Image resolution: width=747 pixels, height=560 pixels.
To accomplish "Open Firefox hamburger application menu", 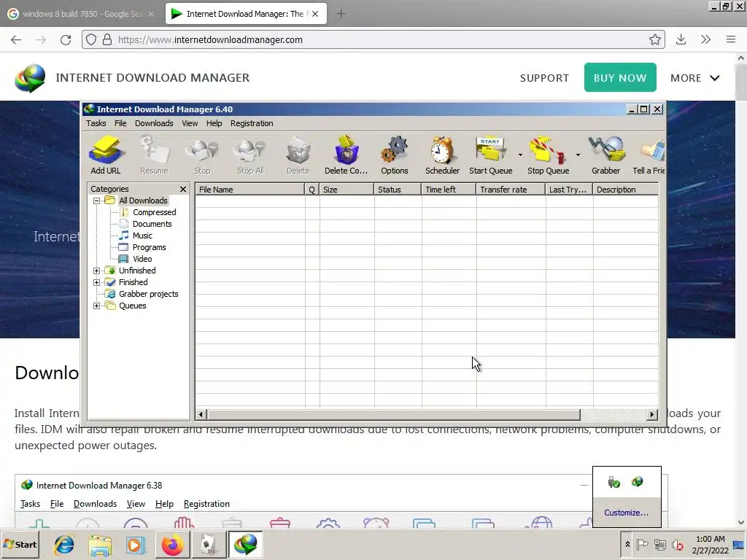I will 731,39.
